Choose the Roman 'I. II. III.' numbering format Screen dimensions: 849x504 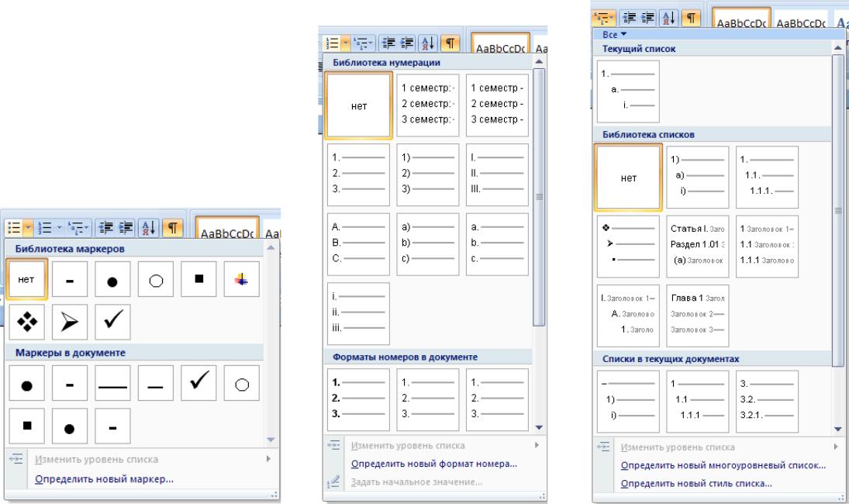pyautogui.click(x=497, y=174)
